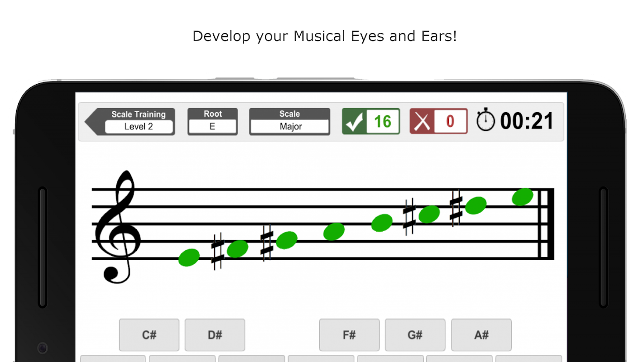The image size is (644, 362).
Task: Tap the F# key button
Action: [x=349, y=335]
